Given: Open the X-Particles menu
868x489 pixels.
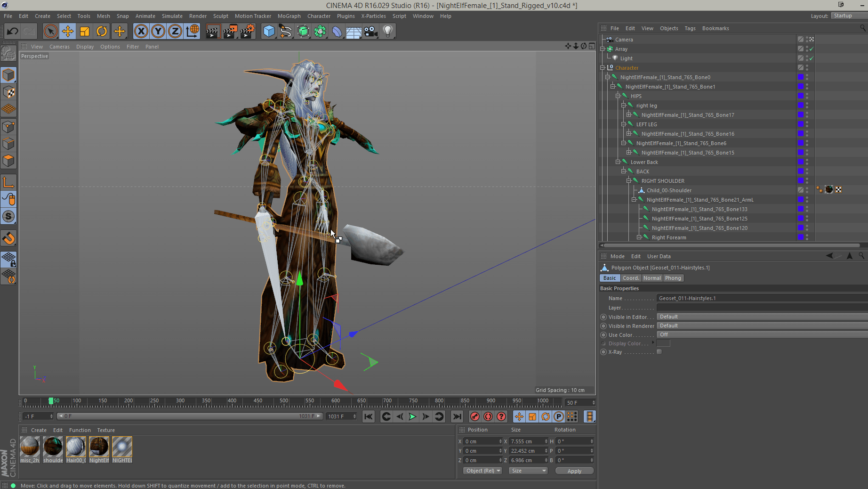Looking at the screenshot, I should (374, 16).
